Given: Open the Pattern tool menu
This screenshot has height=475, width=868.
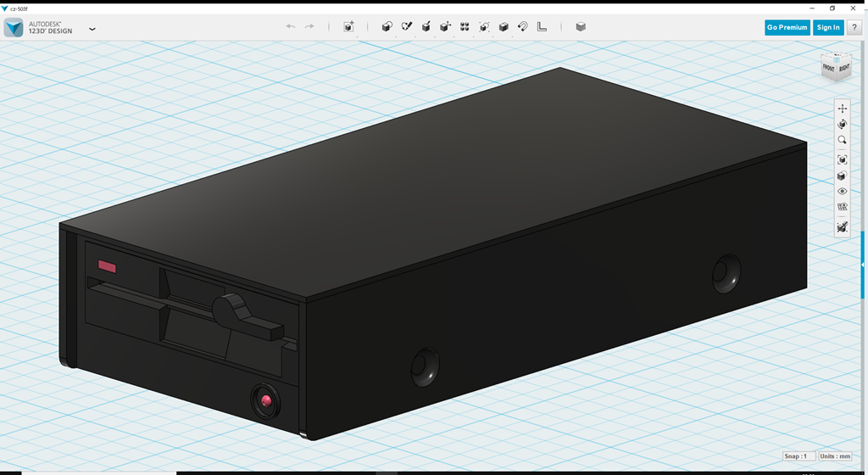Looking at the screenshot, I should (x=465, y=27).
